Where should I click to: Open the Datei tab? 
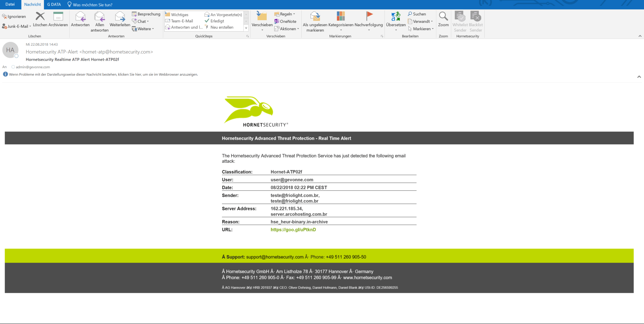(x=10, y=4)
